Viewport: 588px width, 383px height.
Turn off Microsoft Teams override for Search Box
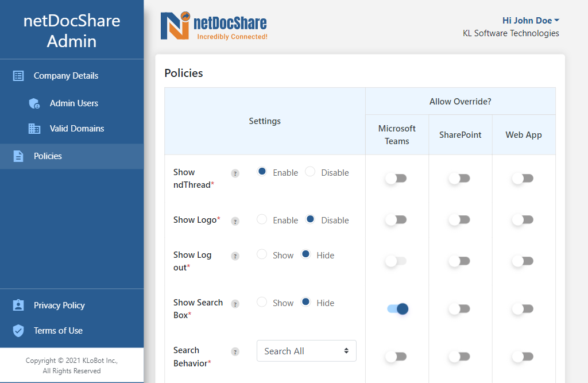(397, 309)
